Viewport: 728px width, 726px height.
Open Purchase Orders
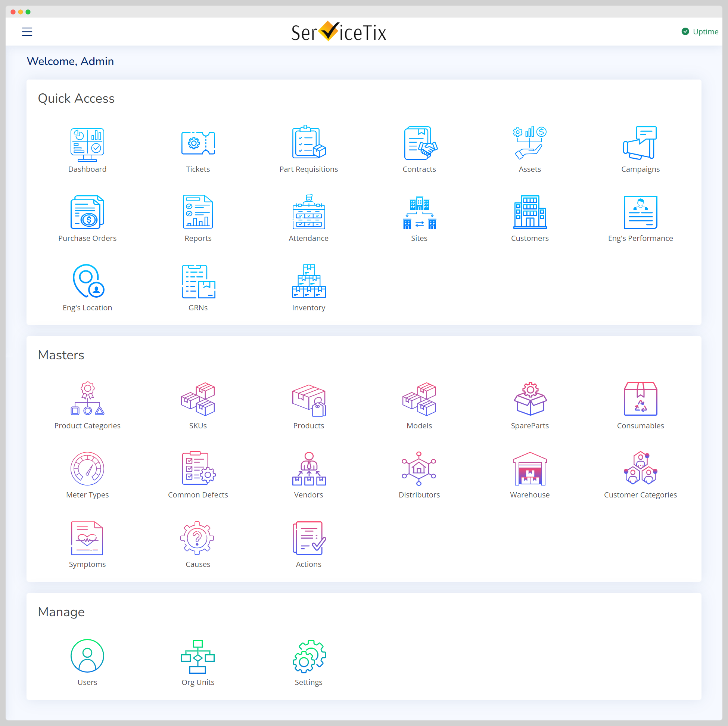point(87,212)
